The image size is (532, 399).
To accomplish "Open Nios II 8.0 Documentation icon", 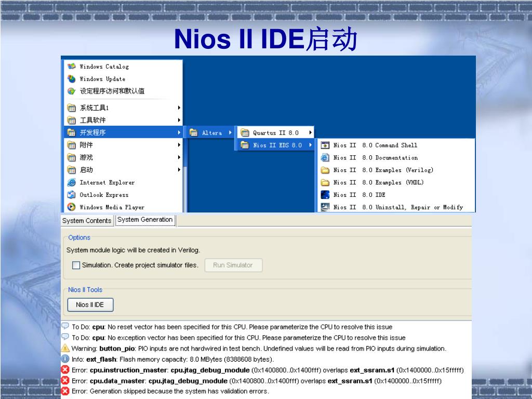I will click(x=325, y=157).
